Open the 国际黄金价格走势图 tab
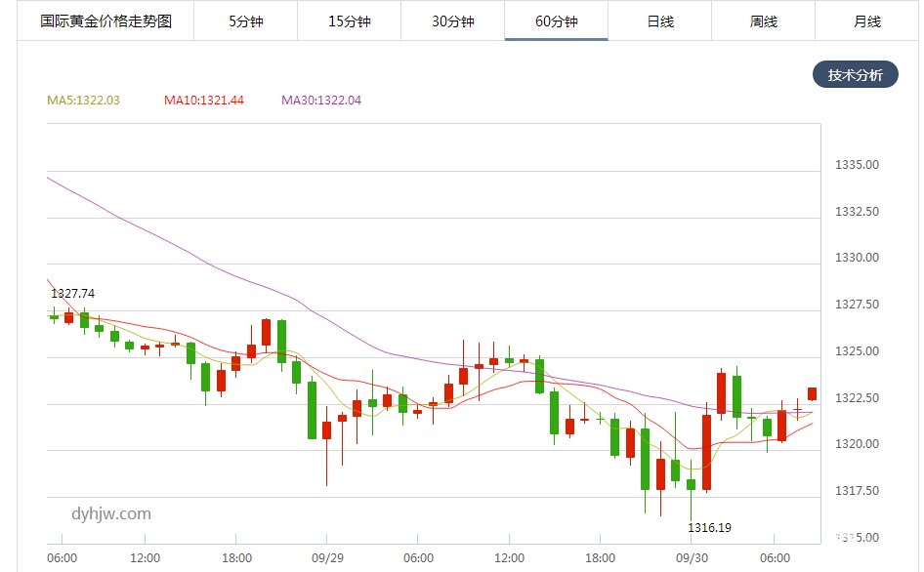 pyautogui.click(x=105, y=21)
